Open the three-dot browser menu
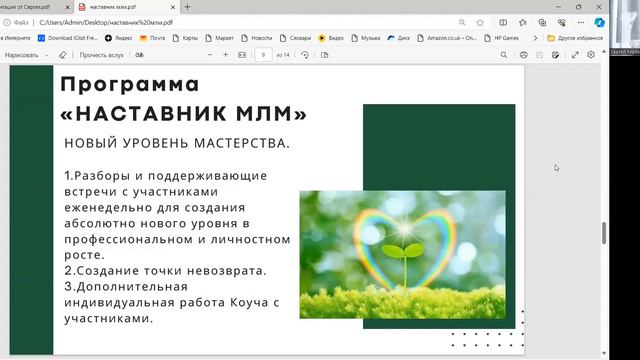 click(x=581, y=22)
